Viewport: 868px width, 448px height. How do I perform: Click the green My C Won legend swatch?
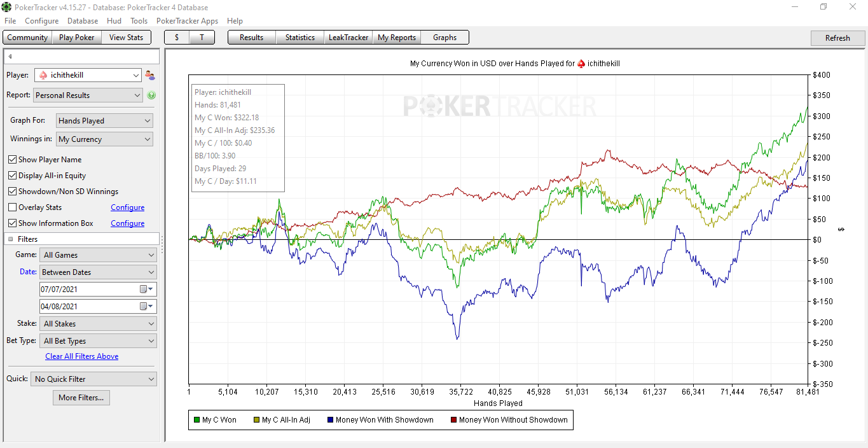point(196,420)
